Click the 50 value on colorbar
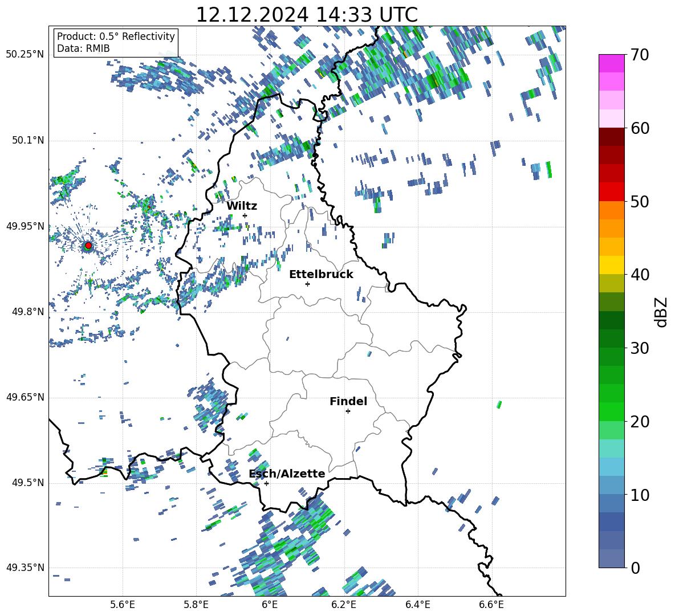675x616 pixels. [639, 201]
